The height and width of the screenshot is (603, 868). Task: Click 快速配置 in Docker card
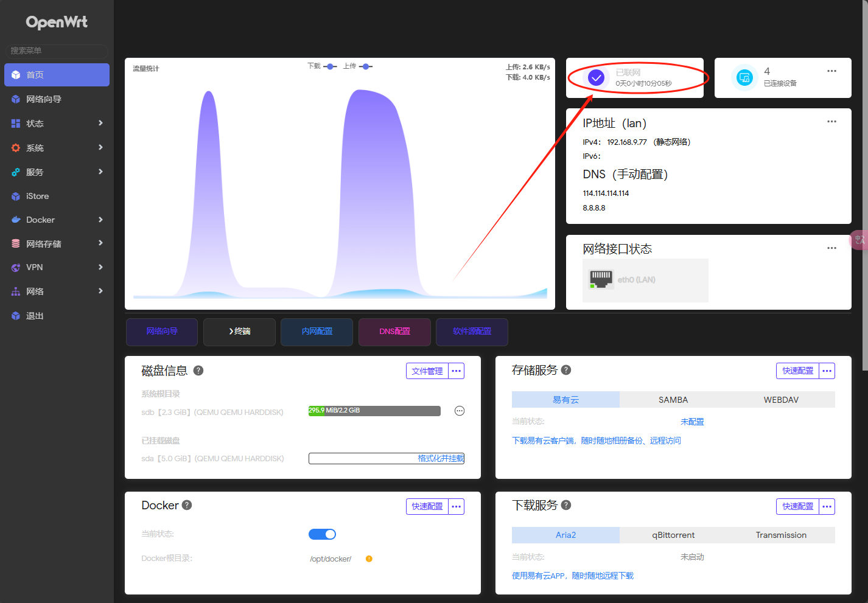coord(427,506)
